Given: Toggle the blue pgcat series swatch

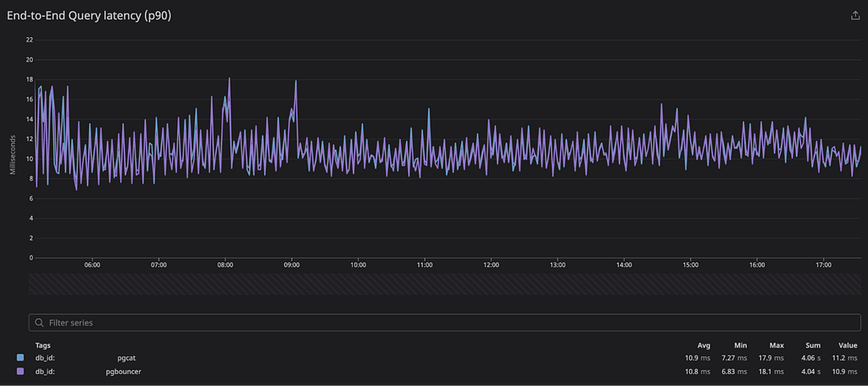Looking at the screenshot, I should point(20,358).
